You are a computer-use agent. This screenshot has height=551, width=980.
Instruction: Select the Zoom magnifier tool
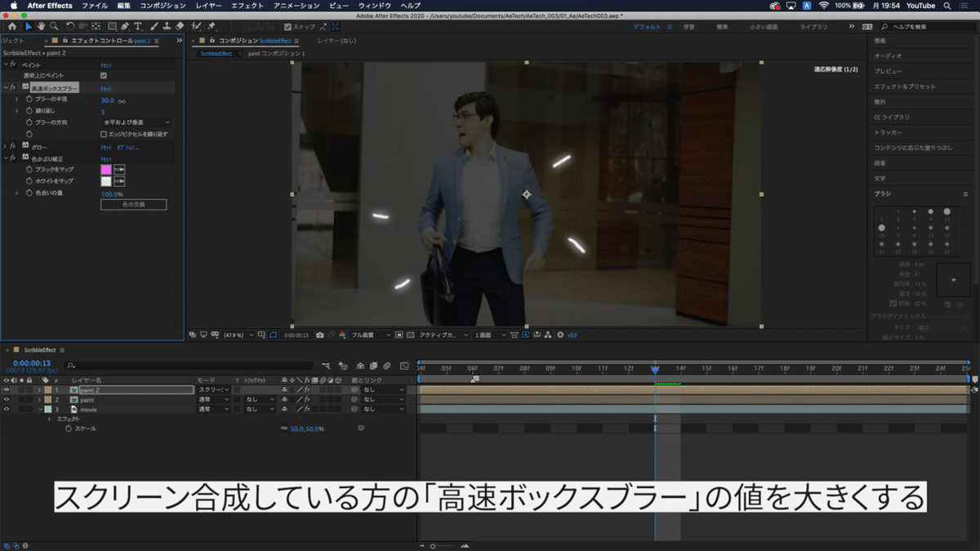click(54, 26)
